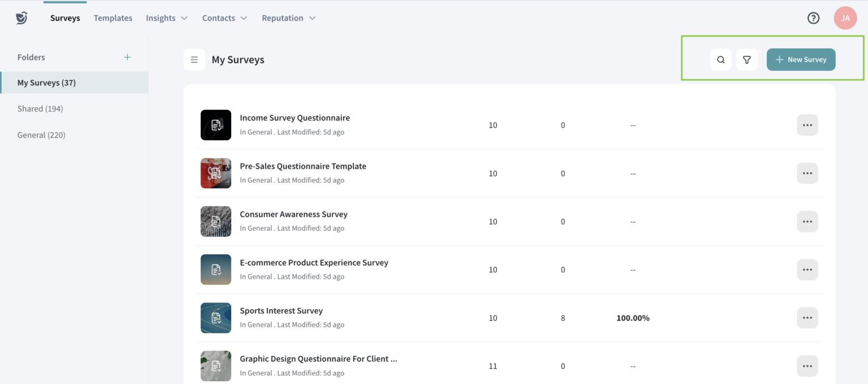
Task: Click the SurveySparrow logo icon
Action: [x=21, y=18]
